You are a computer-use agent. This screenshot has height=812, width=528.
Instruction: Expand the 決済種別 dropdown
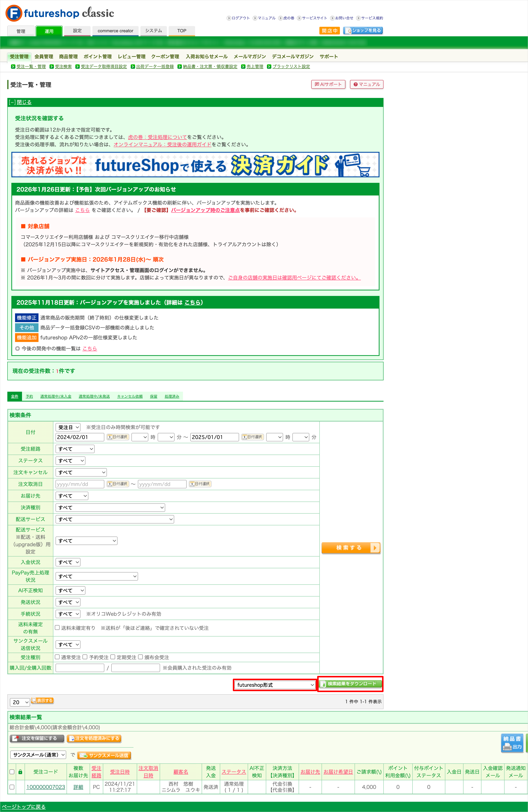click(x=110, y=507)
